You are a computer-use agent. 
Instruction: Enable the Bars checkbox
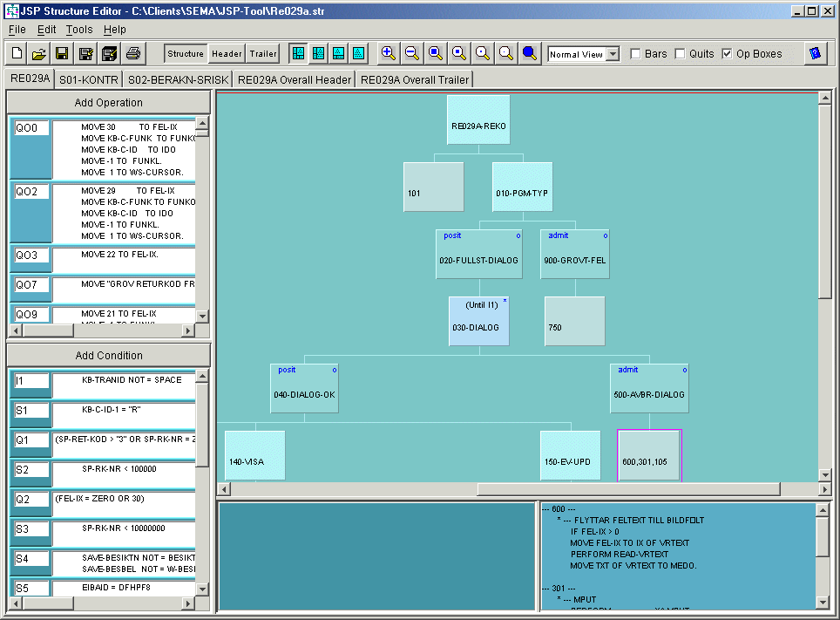pos(635,54)
